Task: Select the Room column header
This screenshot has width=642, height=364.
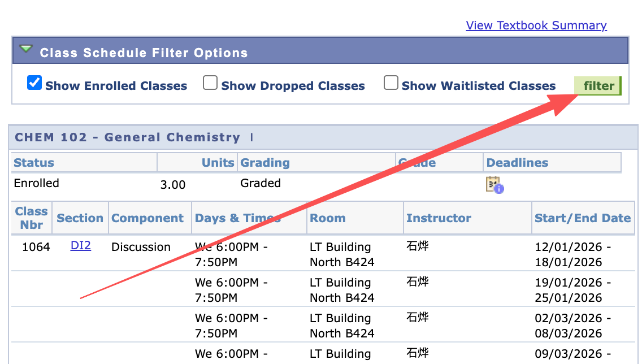Action: [328, 218]
